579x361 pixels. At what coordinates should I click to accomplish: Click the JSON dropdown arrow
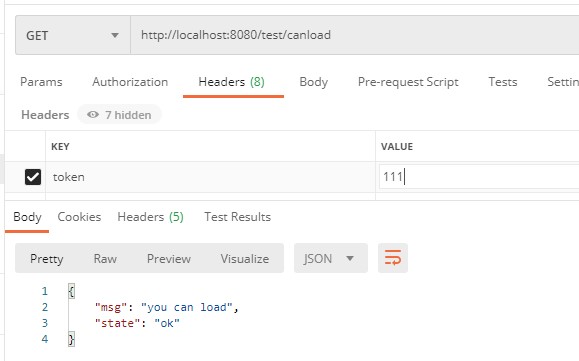click(x=350, y=258)
